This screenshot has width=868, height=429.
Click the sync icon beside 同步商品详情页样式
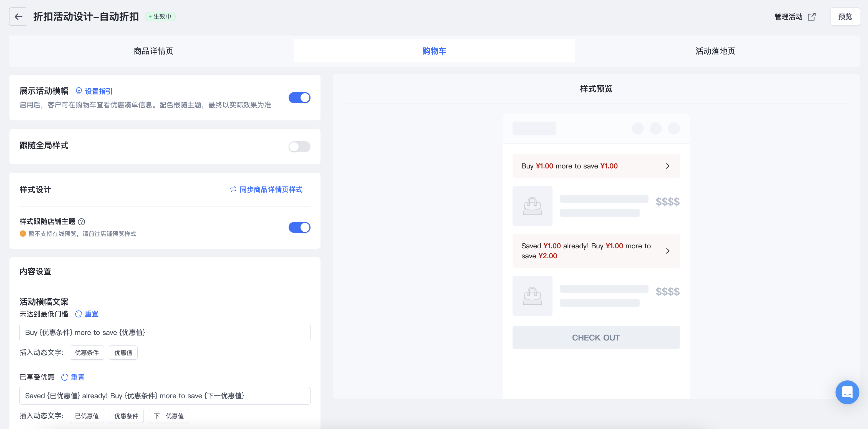click(233, 190)
